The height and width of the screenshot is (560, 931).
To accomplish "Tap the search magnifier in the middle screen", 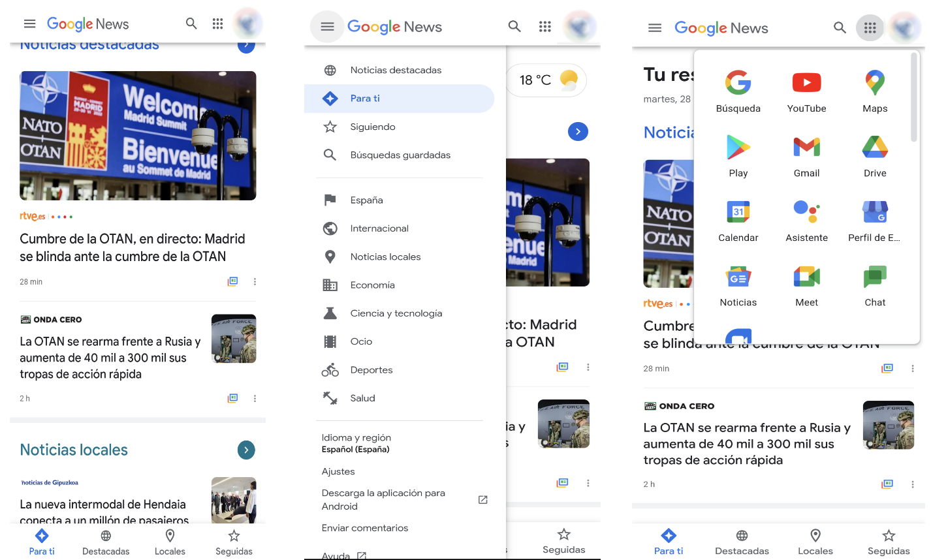I will 514,27.
